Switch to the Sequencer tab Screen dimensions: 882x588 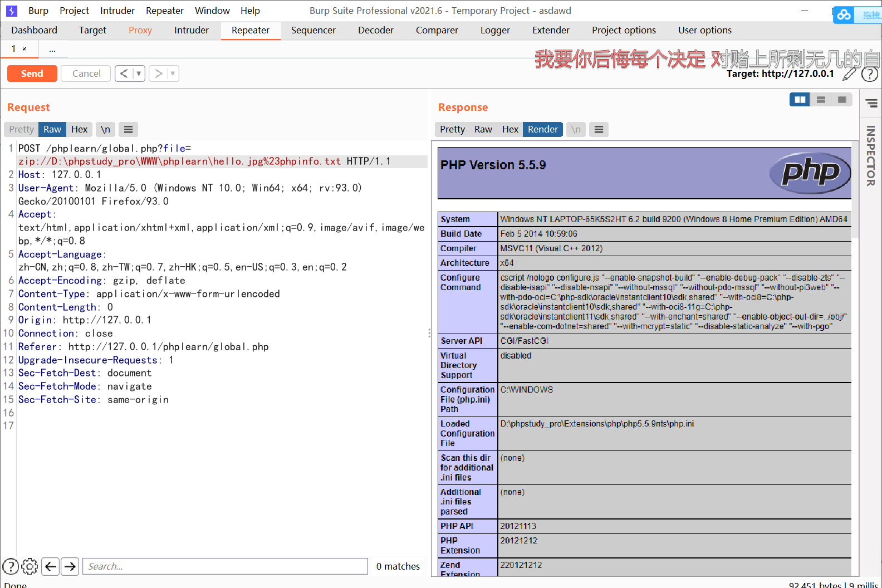click(313, 30)
